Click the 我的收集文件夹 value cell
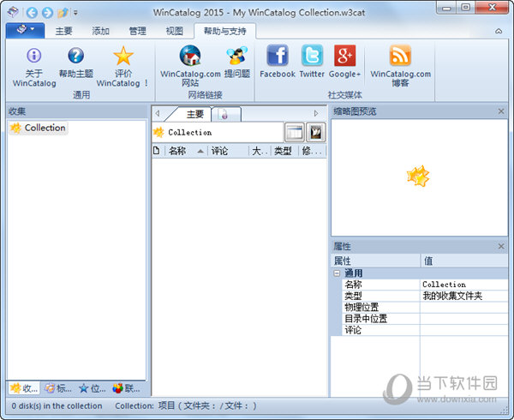The width and height of the screenshot is (514, 420). coord(463,296)
